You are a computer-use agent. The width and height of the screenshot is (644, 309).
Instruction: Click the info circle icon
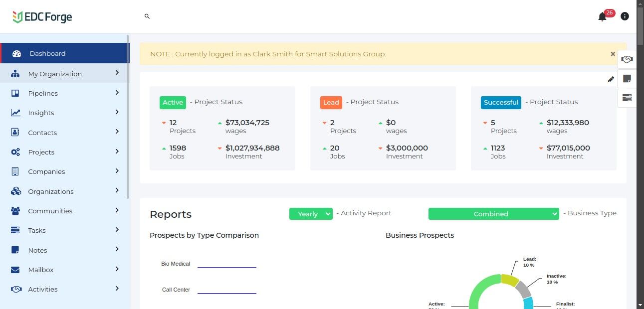(x=625, y=16)
